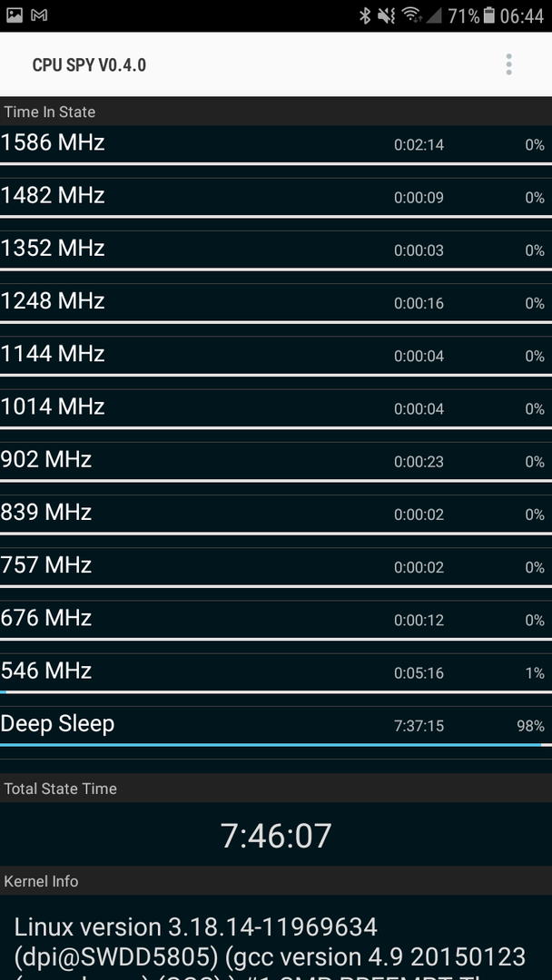The height and width of the screenshot is (980, 552).
Task: Select the 902 MHz state row
Action: click(276, 461)
